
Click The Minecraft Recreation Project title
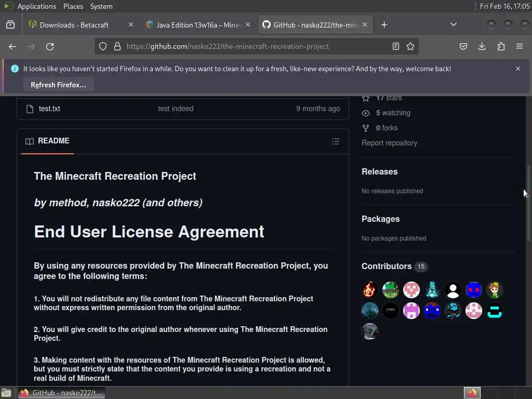pos(115,176)
